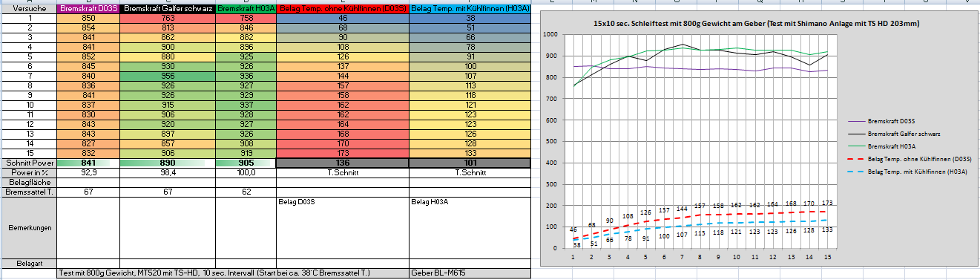This screenshot has height=280, width=980.
Task: Click table cell with value 852
Action: 88,56
